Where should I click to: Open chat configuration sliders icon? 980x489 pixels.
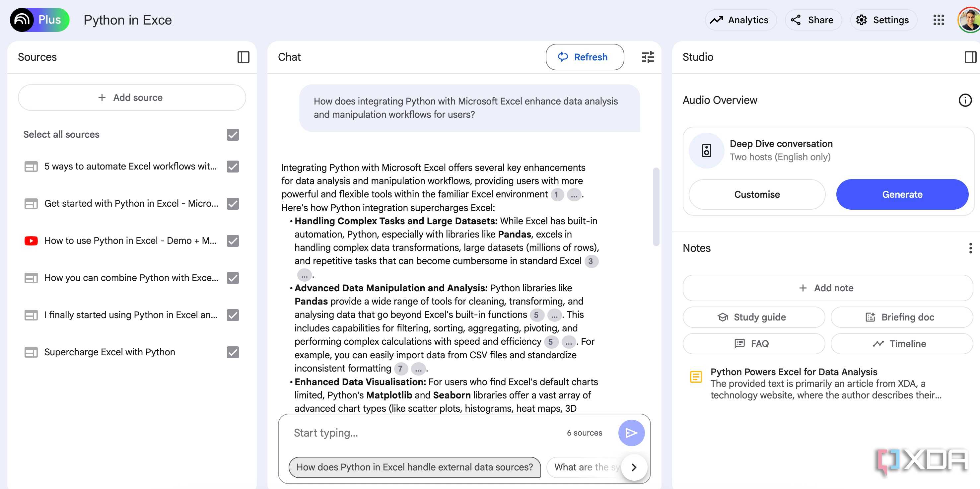648,57
